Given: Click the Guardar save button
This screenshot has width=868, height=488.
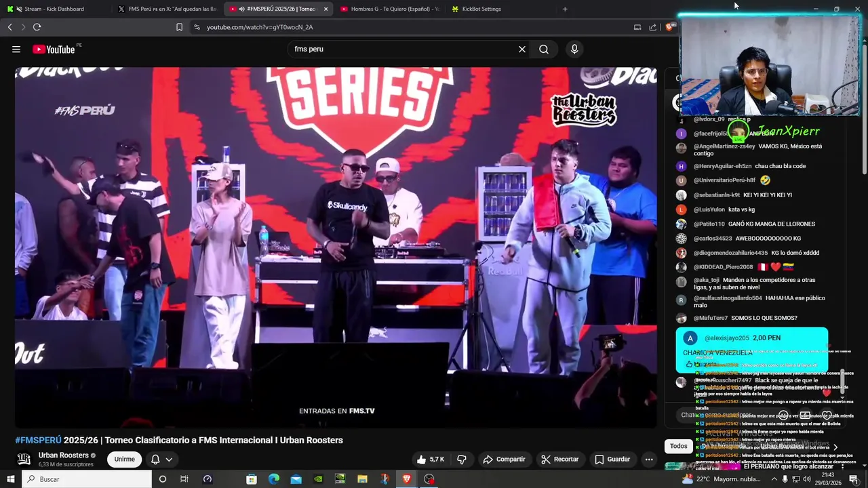Looking at the screenshot, I should (x=612, y=460).
